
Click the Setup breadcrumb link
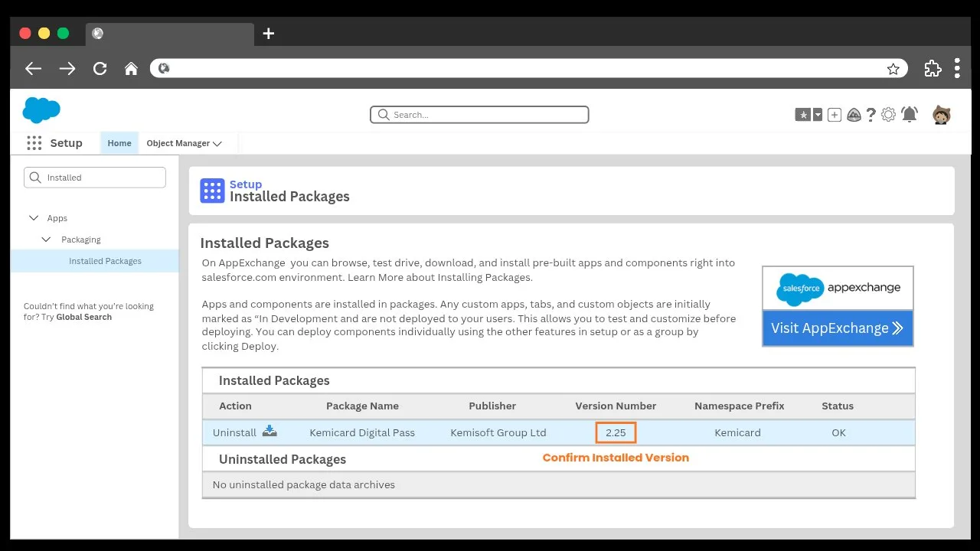point(246,184)
